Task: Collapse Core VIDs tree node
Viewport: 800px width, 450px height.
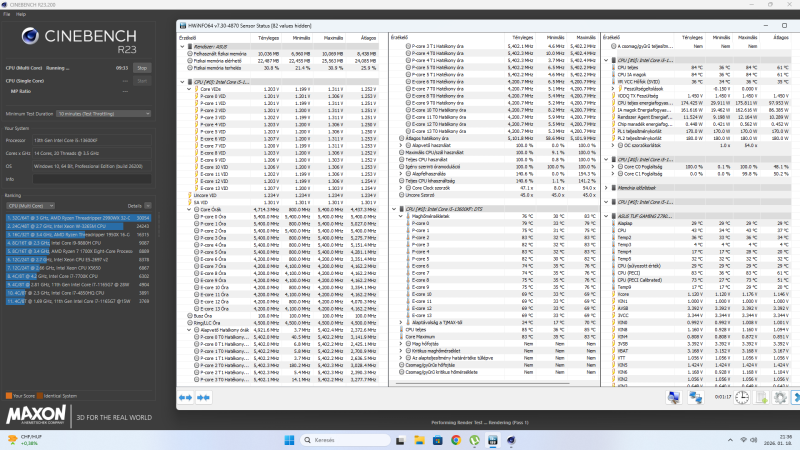Action: click(x=189, y=89)
